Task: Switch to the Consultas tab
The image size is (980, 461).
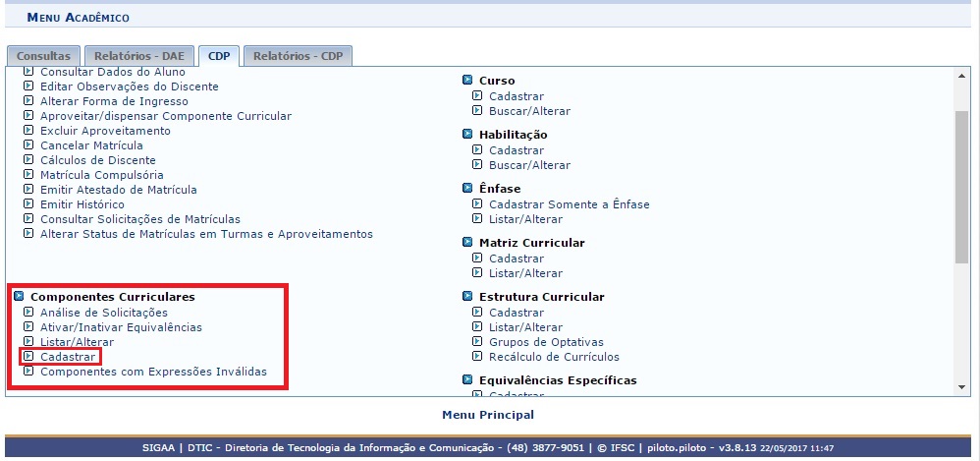Action: (x=43, y=57)
